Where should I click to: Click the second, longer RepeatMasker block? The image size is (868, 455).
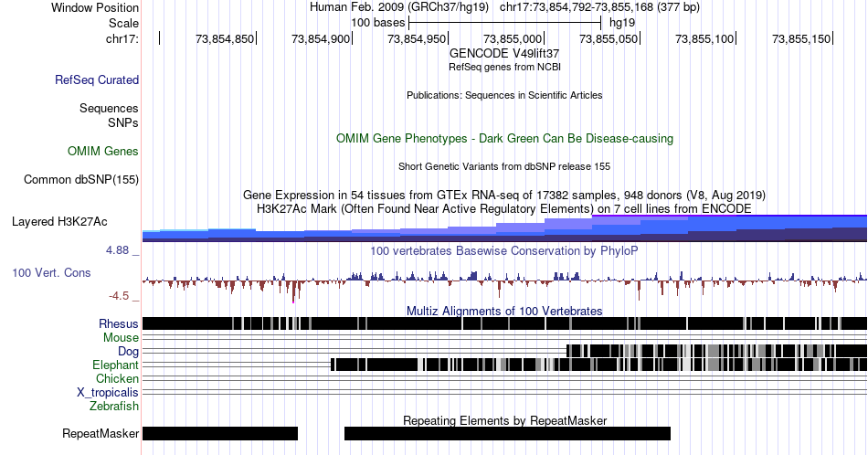click(508, 433)
